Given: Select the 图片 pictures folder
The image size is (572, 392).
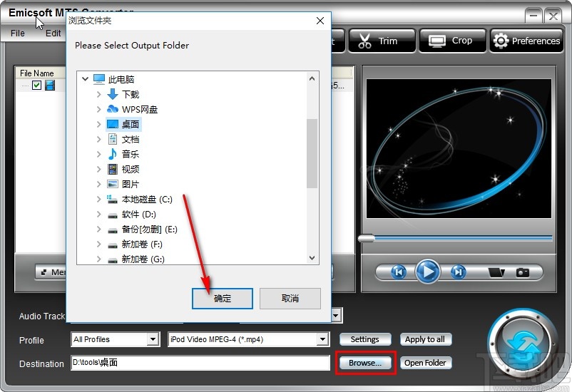Looking at the screenshot, I should 124,184.
